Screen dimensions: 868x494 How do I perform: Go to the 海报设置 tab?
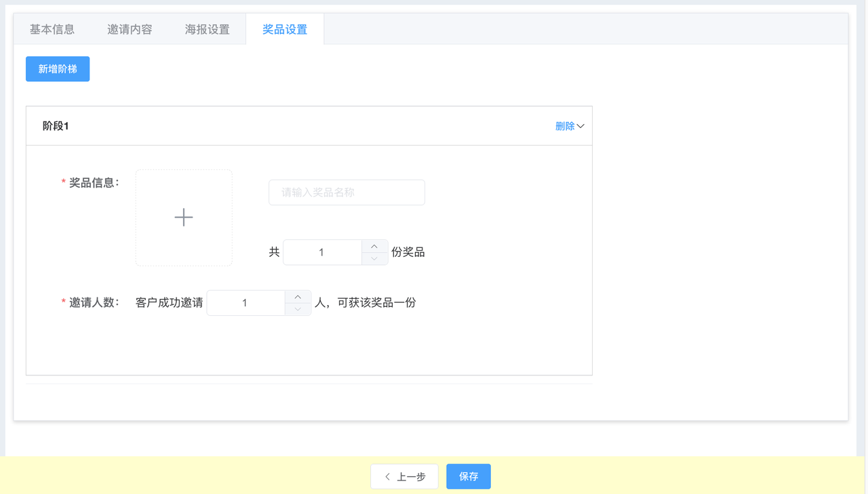click(207, 29)
